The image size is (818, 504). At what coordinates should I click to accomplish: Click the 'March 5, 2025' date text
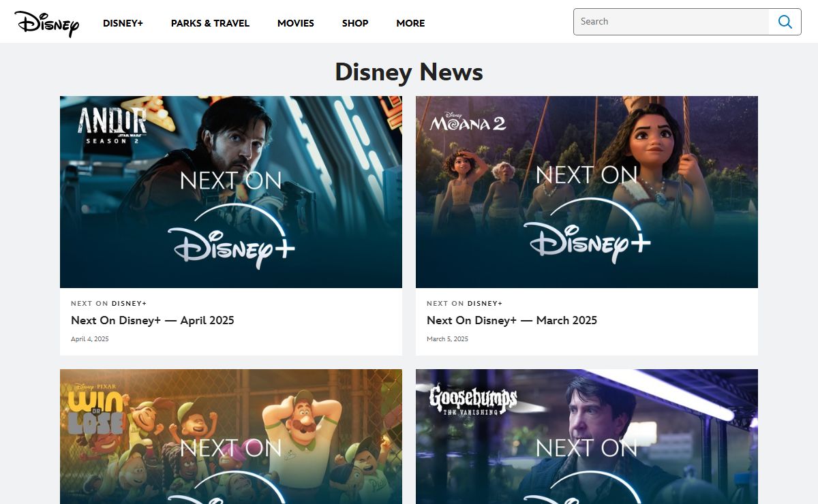point(448,339)
